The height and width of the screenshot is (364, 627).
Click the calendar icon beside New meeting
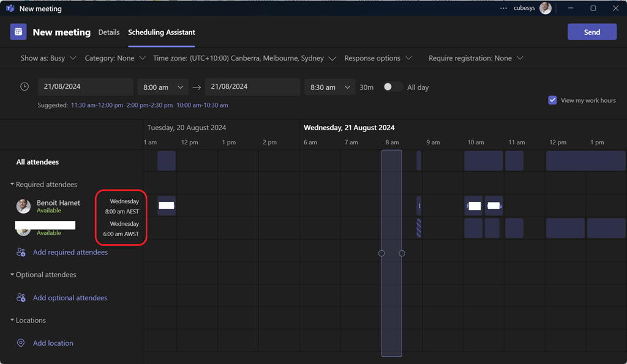tap(18, 32)
